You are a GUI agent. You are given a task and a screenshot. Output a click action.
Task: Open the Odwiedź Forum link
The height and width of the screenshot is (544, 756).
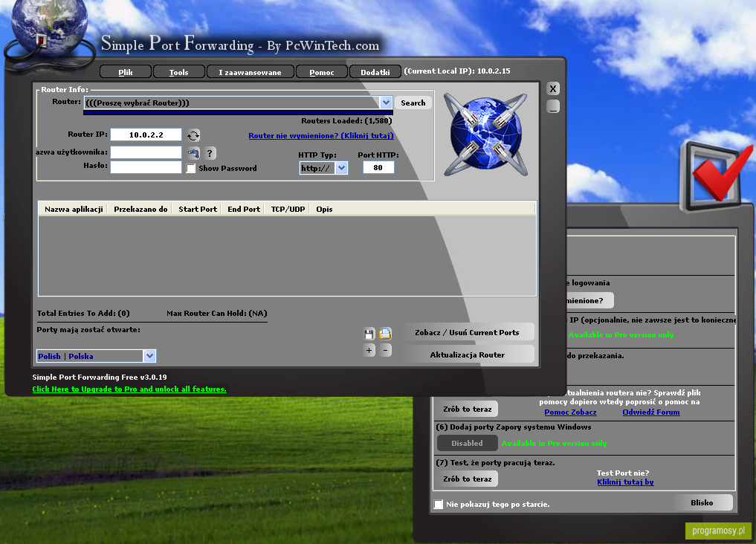pyautogui.click(x=651, y=412)
